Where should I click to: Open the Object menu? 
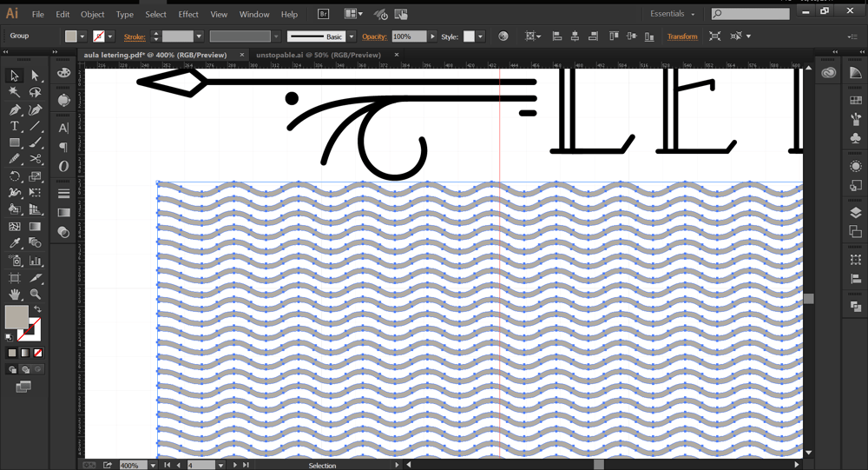pos(93,15)
